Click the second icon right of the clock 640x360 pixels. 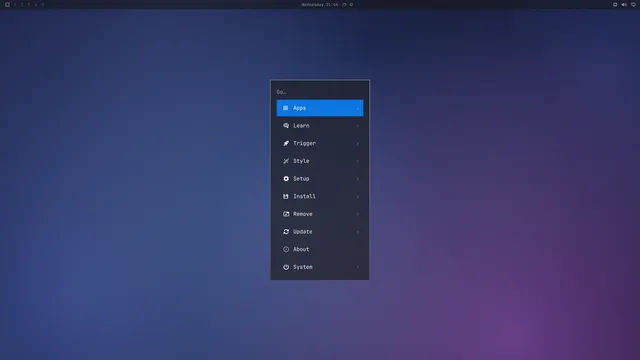[x=351, y=5]
